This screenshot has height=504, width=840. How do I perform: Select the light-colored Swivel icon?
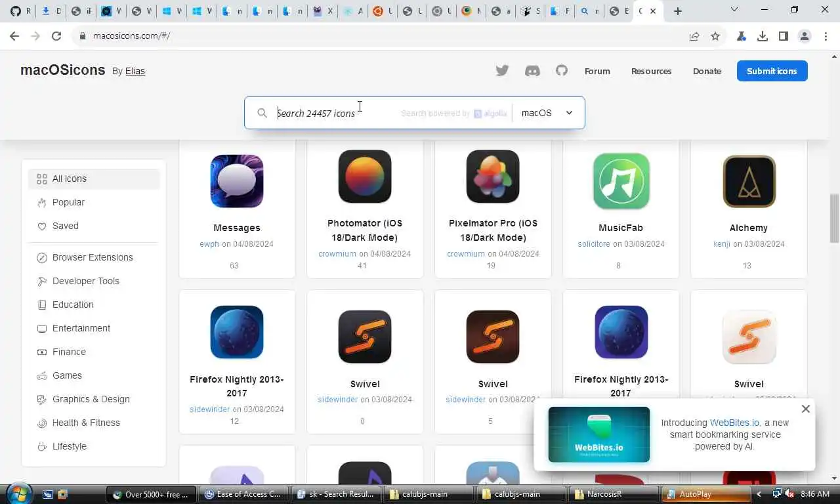(x=749, y=337)
